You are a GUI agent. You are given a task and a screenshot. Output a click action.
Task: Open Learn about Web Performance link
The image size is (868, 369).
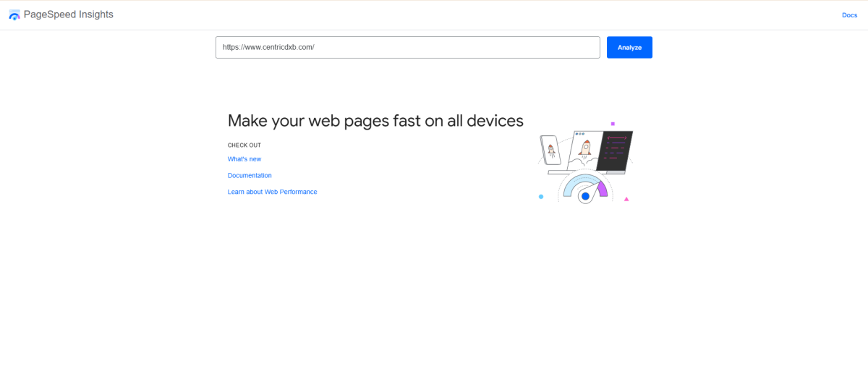tap(272, 192)
